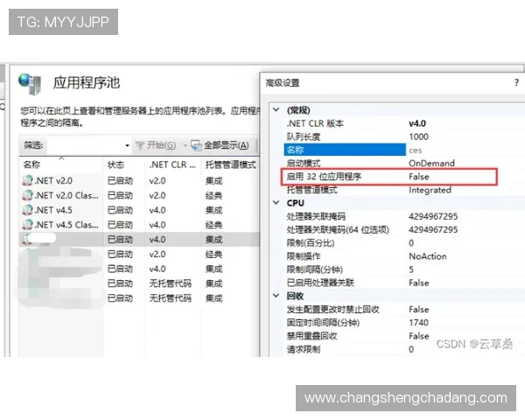Click 无托管代码 in the last row
The width and height of the screenshot is (525, 420).
tap(171, 298)
